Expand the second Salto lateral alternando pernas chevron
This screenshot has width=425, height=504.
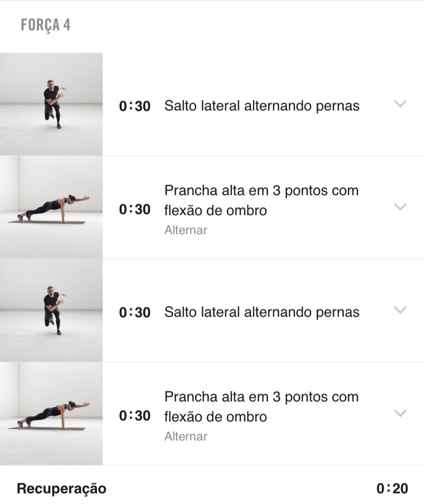400,310
